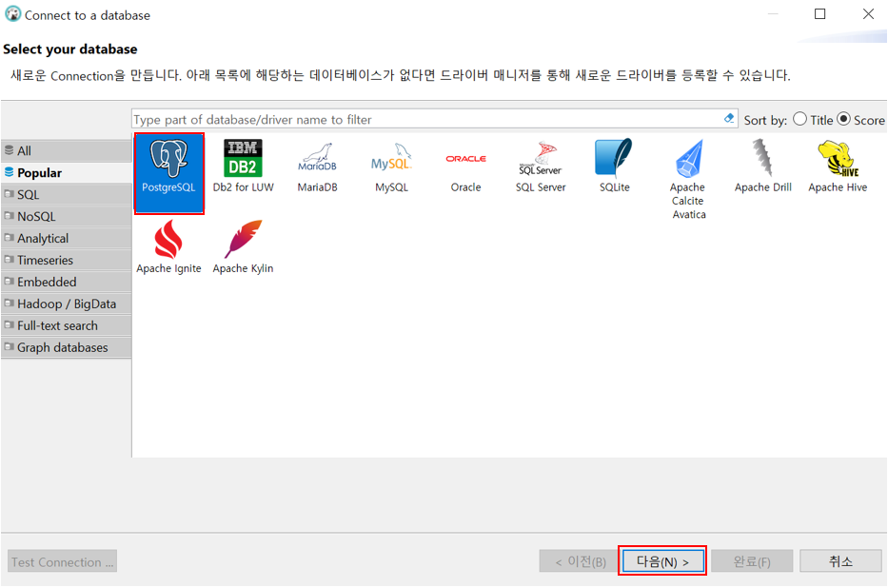The height and width of the screenshot is (588, 888).
Task: Select the Apache Ignite driver
Action: [168, 247]
